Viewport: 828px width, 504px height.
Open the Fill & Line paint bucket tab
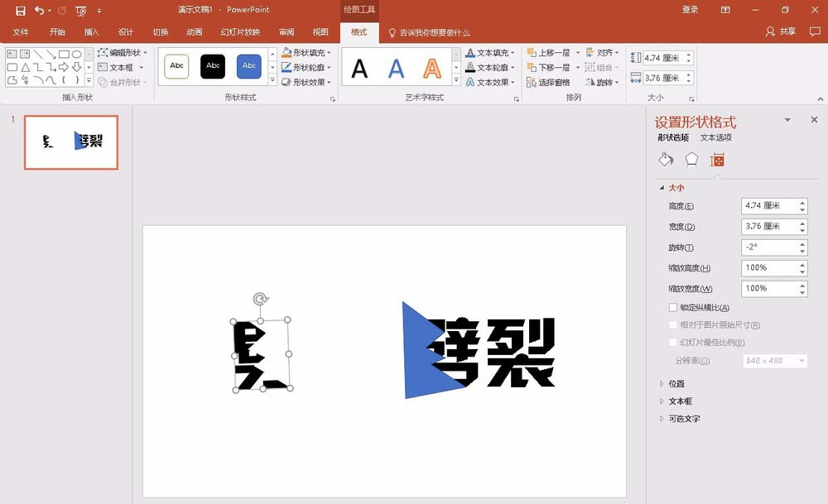666,160
